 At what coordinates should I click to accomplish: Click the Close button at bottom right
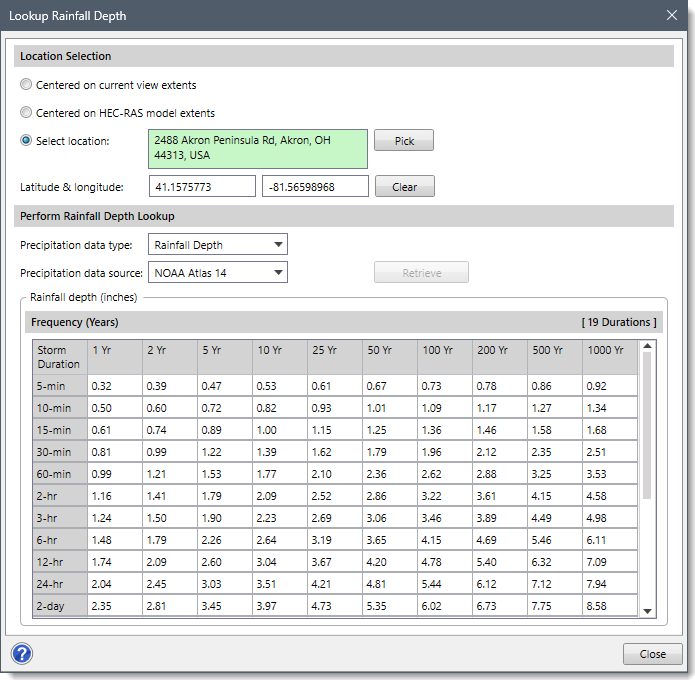(652, 654)
